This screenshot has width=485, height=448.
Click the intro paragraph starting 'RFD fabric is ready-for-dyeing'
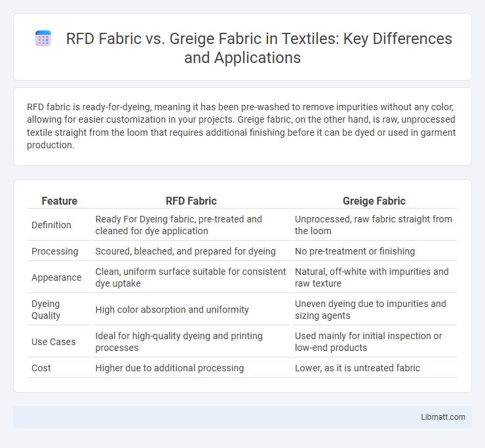pos(241,126)
